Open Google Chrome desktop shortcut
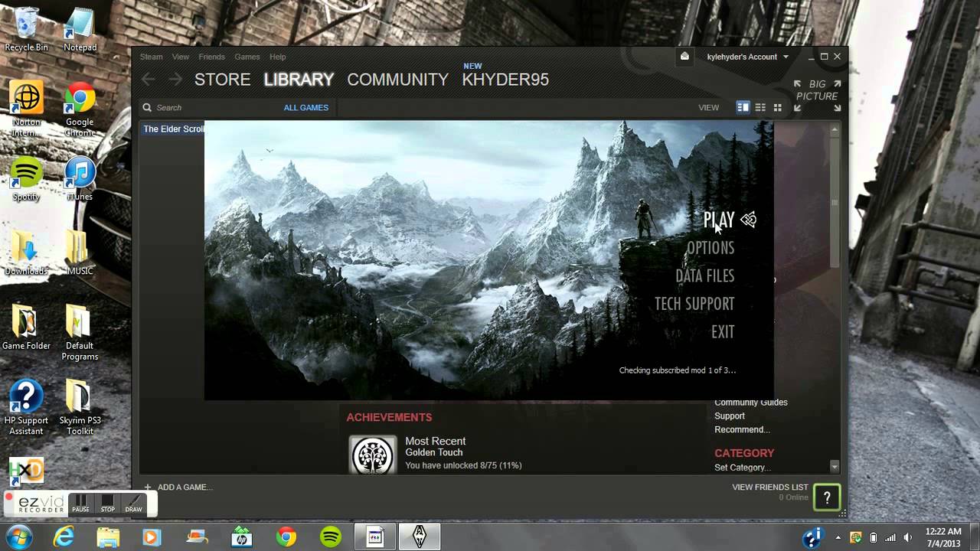The image size is (980, 551). pyautogui.click(x=80, y=108)
